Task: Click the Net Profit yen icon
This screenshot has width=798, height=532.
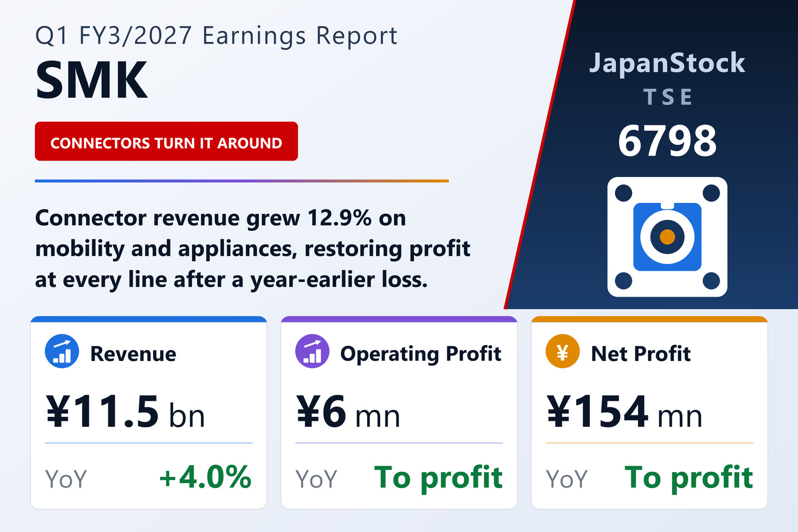Action: click(x=563, y=351)
